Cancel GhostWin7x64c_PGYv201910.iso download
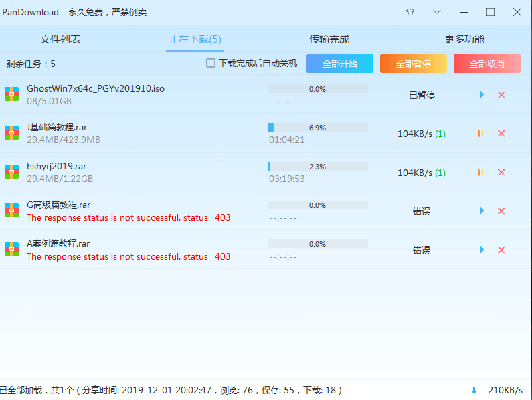Image resolution: width=532 pixels, height=400 pixels. click(x=501, y=95)
